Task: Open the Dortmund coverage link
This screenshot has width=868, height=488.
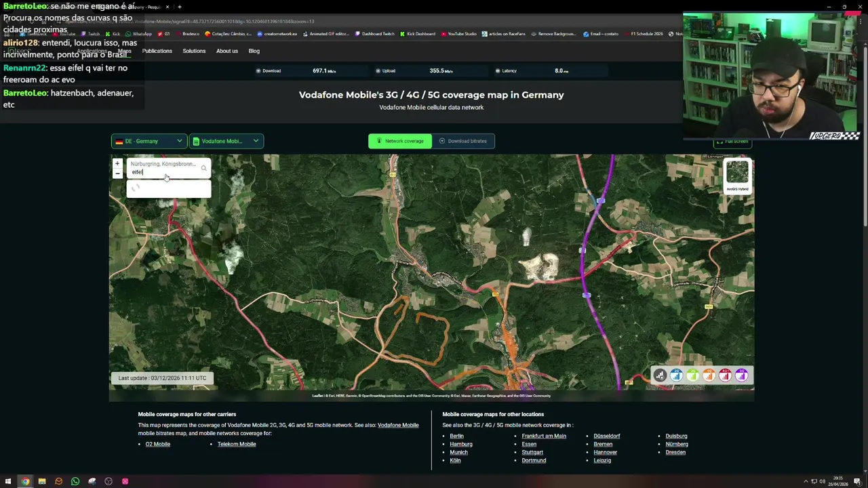Action: pos(534,460)
